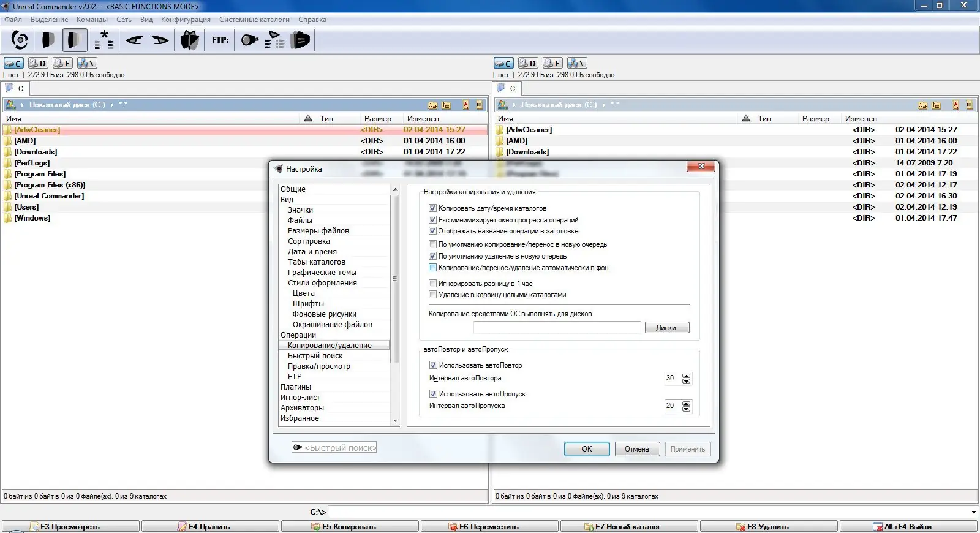Click right panel breadcrumb arrow before 'Локальный диск (C:)'
This screenshot has width=980, height=533.
coord(514,105)
